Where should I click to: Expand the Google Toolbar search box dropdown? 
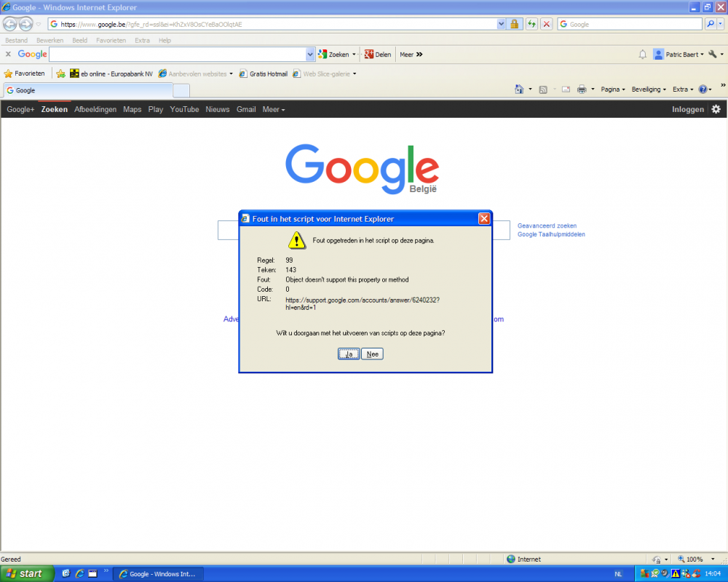click(x=310, y=55)
